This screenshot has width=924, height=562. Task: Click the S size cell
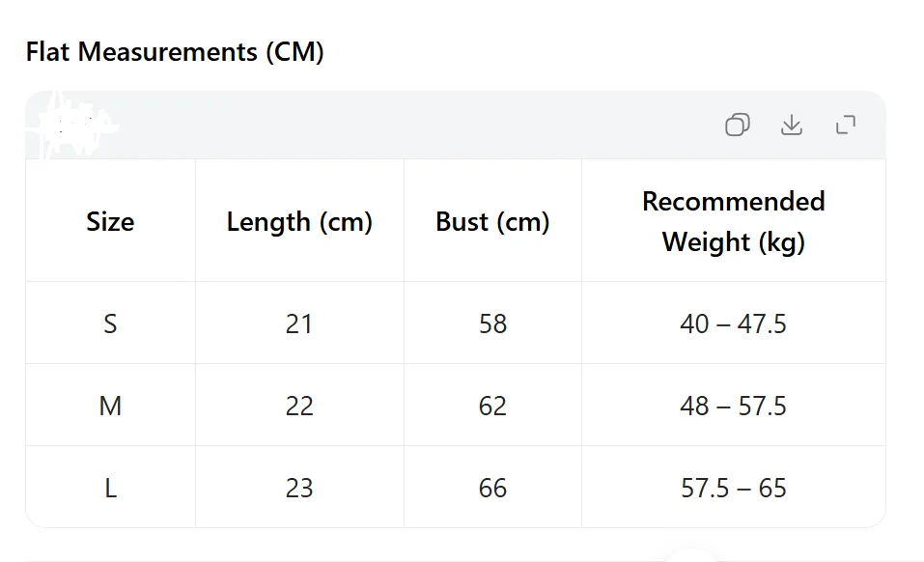pos(110,323)
